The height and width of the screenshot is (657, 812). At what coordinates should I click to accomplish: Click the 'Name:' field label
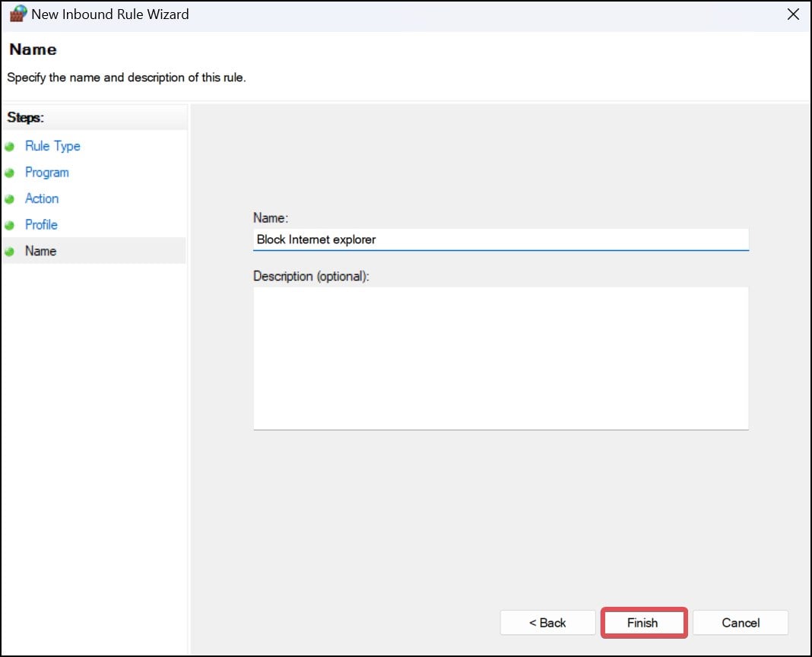[x=271, y=217]
